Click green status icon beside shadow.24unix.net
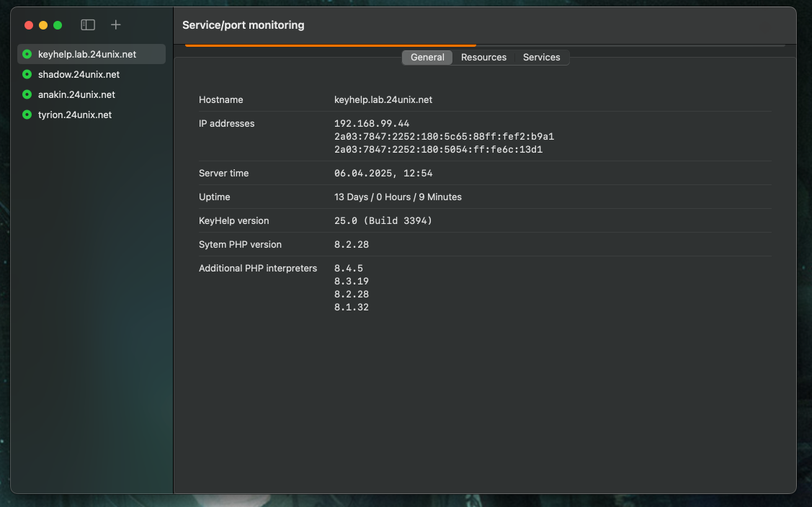 [27, 74]
